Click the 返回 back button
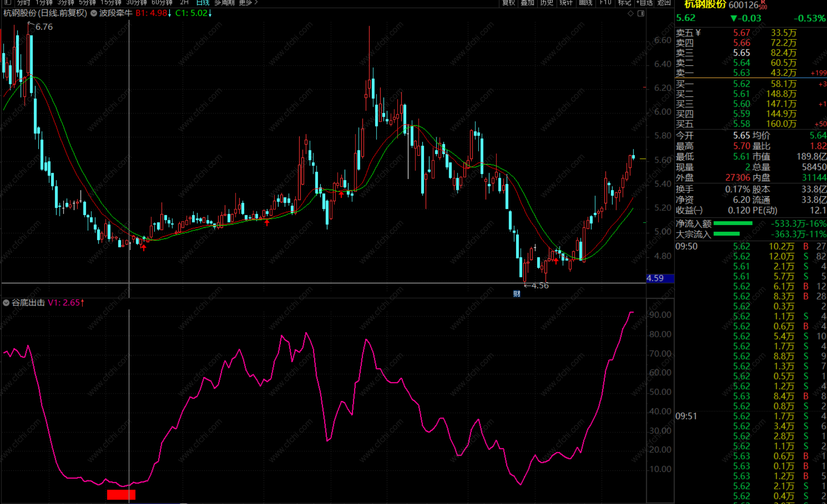 [x=664, y=3]
